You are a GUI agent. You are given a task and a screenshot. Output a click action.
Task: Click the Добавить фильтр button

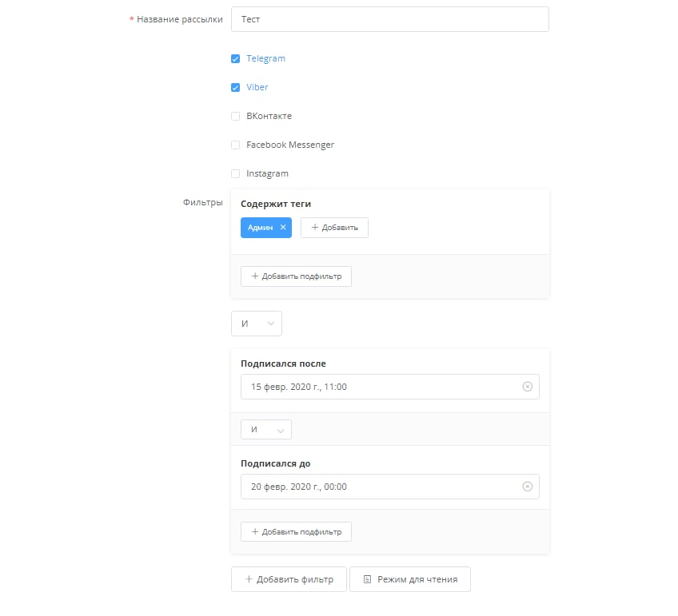click(288, 579)
